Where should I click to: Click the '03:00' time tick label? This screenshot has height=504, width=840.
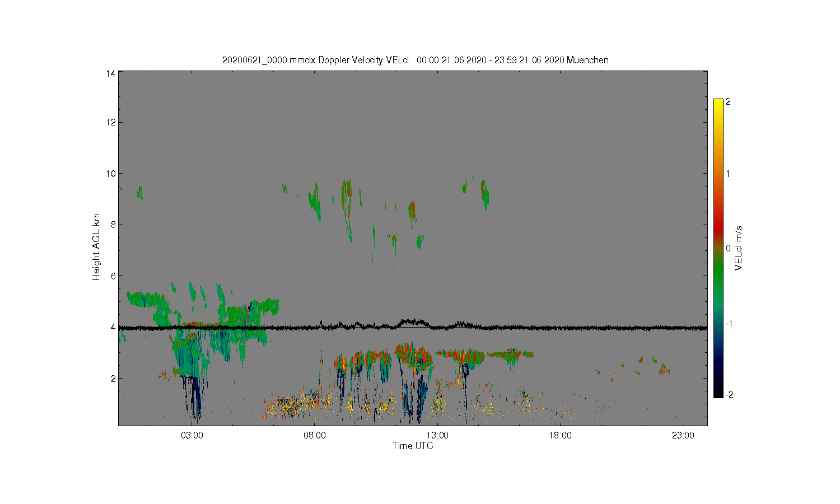coord(192,436)
